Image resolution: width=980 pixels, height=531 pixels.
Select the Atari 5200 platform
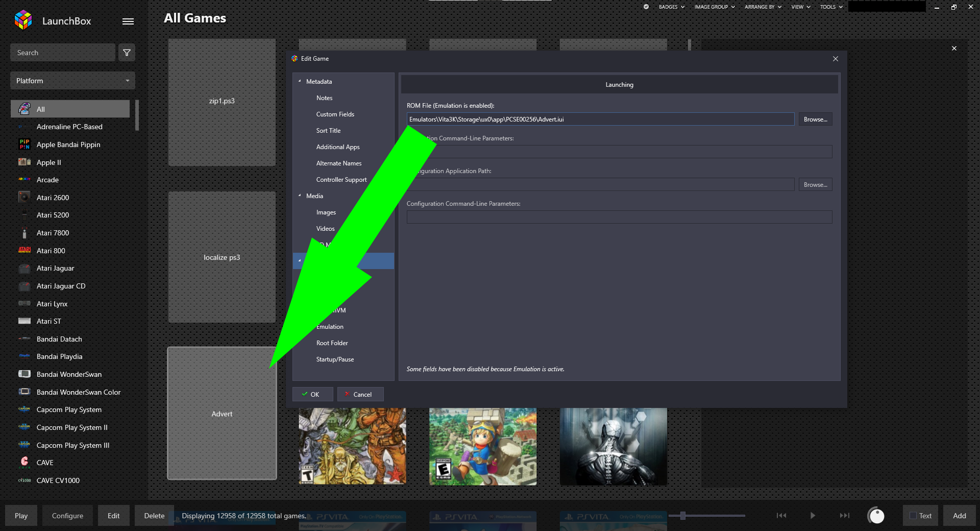[x=70, y=215]
